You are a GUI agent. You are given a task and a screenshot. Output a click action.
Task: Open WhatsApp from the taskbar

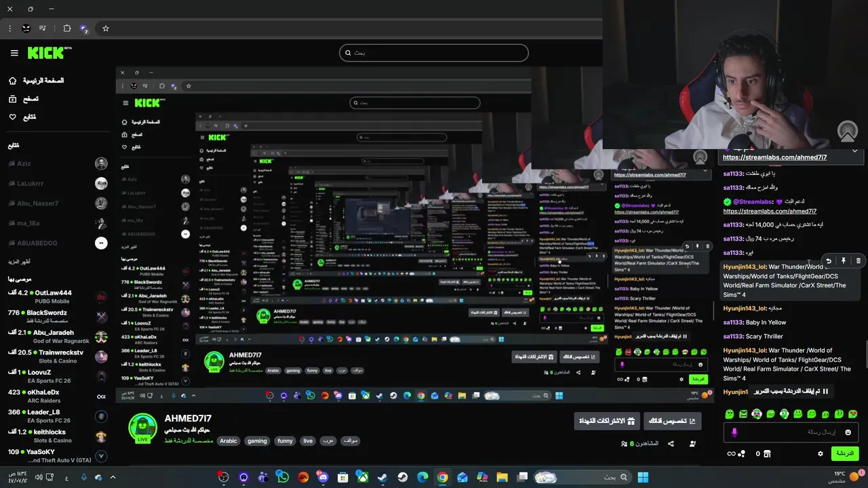(283, 477)
